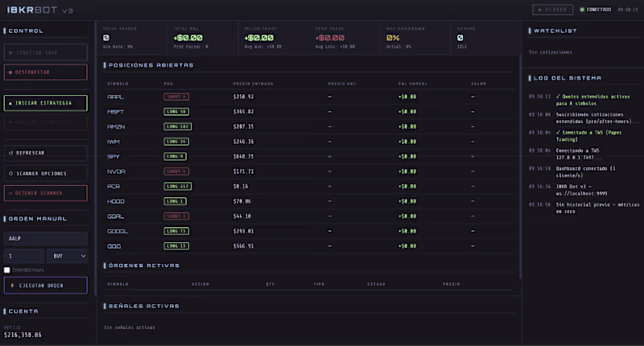Click the red stop icon on Desconectar
This screenshot has height=346, width=644.
[10, 72]
